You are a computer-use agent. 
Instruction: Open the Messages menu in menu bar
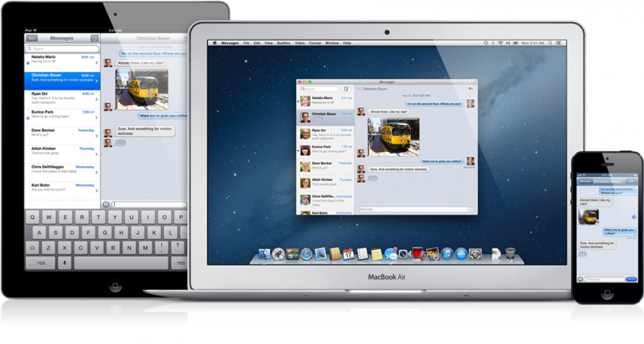[x=230, y=43]
